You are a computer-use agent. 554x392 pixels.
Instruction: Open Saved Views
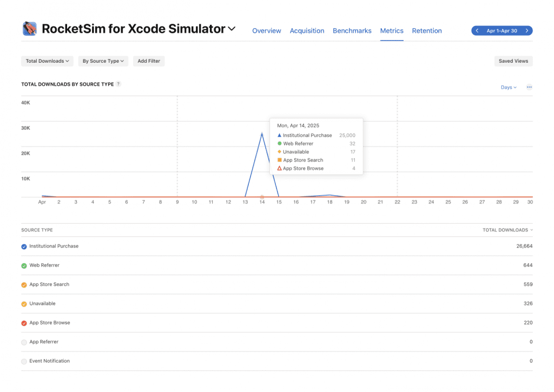513,61
